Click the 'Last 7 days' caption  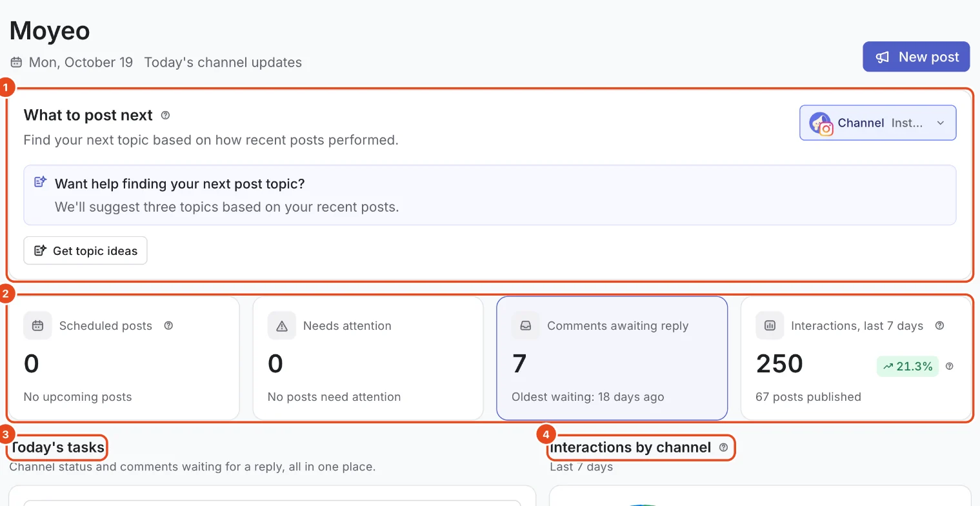(581, 467)
